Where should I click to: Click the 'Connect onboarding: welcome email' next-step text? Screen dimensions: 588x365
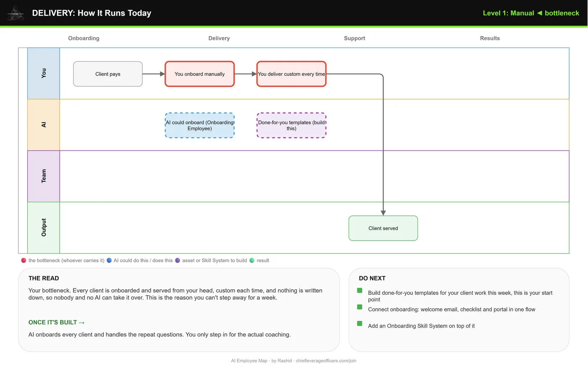[451, 309]
